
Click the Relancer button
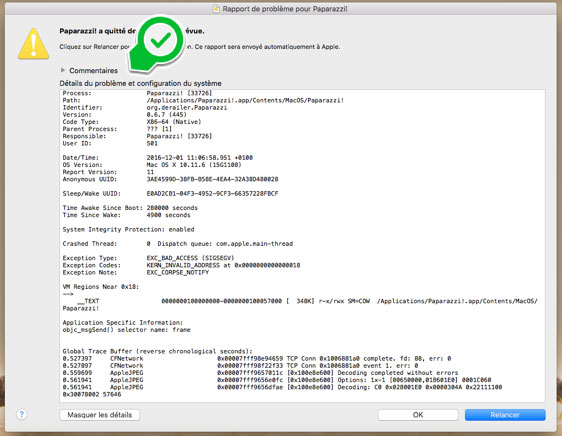pos(505,415)
